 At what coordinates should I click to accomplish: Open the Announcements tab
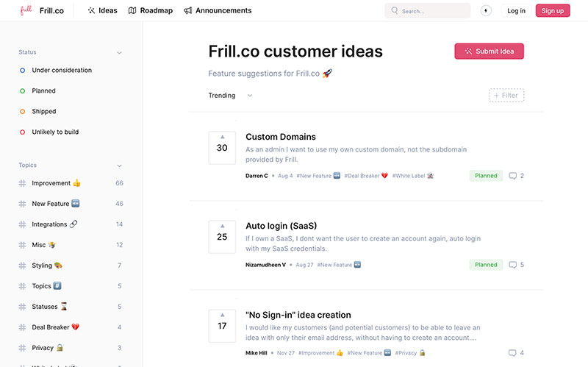coord(218,10)
